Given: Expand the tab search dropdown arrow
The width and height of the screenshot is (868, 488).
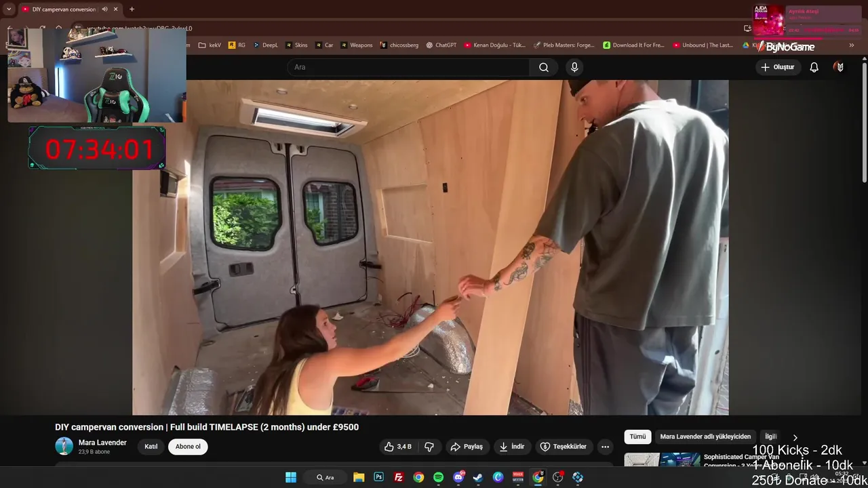Looking at the screenshot, I should [9, 9].
